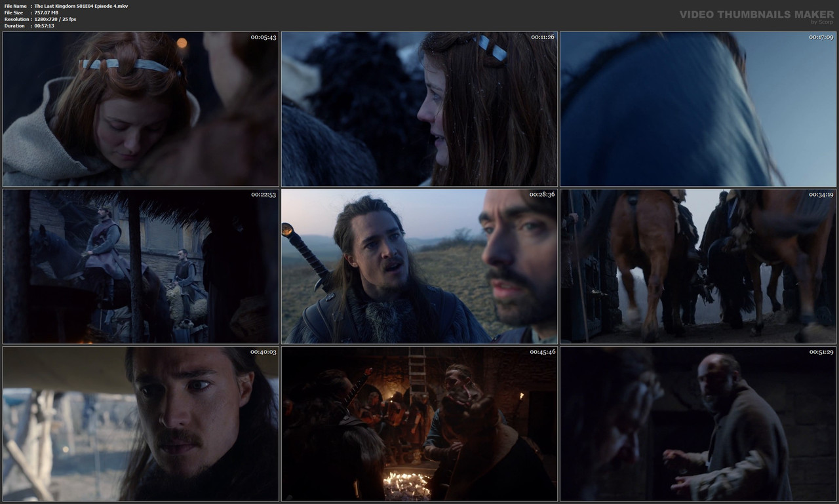This screenshot has height=504, width=839.
Task: Click the resolution value 1280x720 / 25 fps
Action: click(x=55, y=19)
